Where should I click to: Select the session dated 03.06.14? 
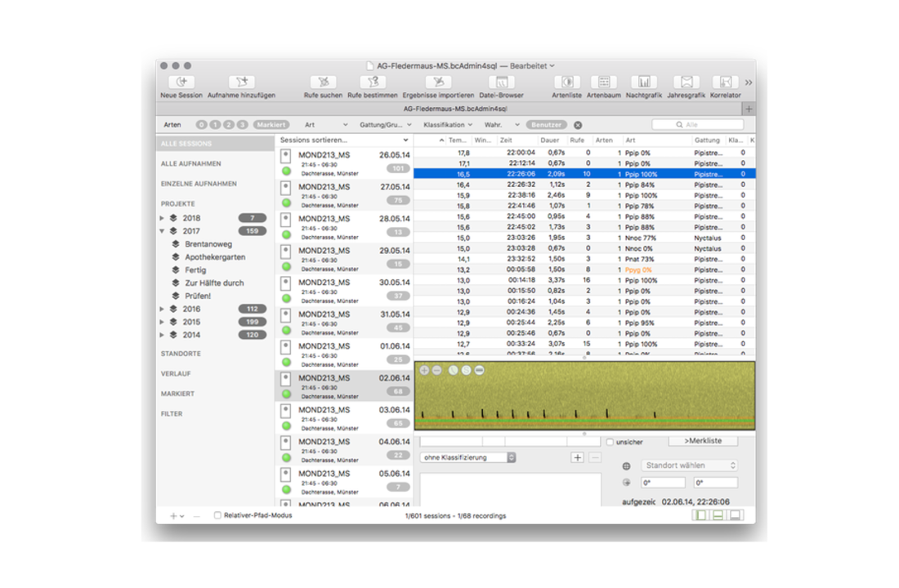pos(344,418)
